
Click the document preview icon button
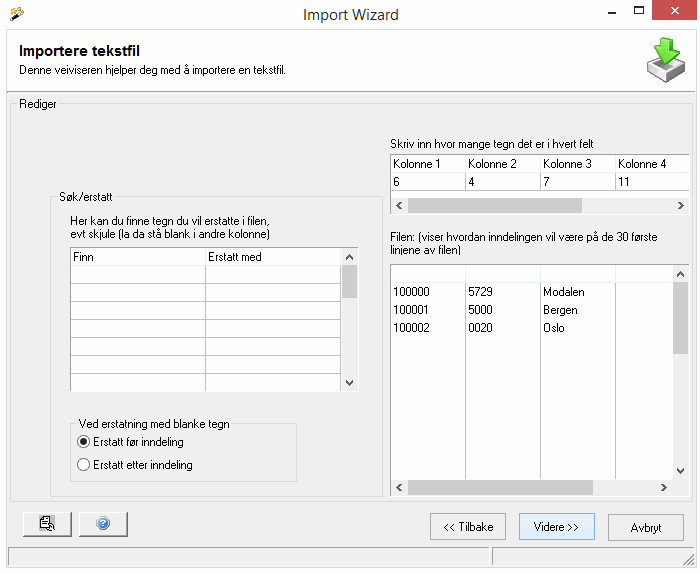click(x=47, y=523)
